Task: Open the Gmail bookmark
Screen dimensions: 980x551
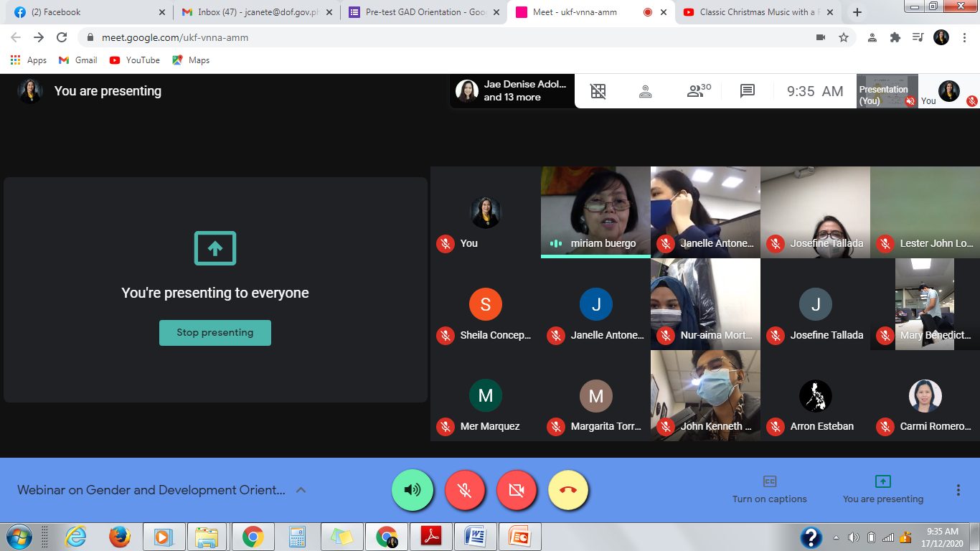Action: point(78,60)
